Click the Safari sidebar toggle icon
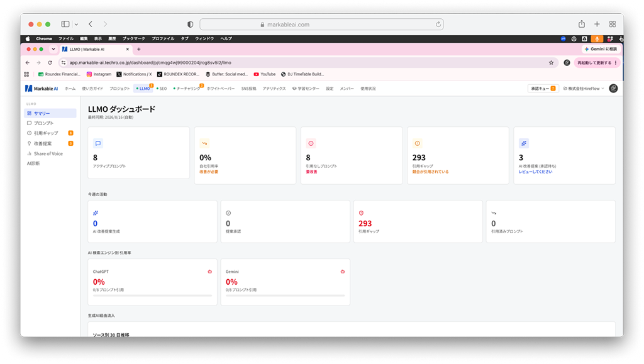Viewport: 644px width, 364px height. (65, 25)
